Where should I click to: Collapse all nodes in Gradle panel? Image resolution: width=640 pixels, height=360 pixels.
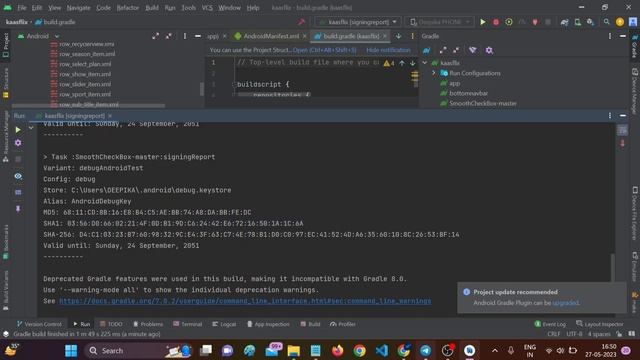point(456,50)
